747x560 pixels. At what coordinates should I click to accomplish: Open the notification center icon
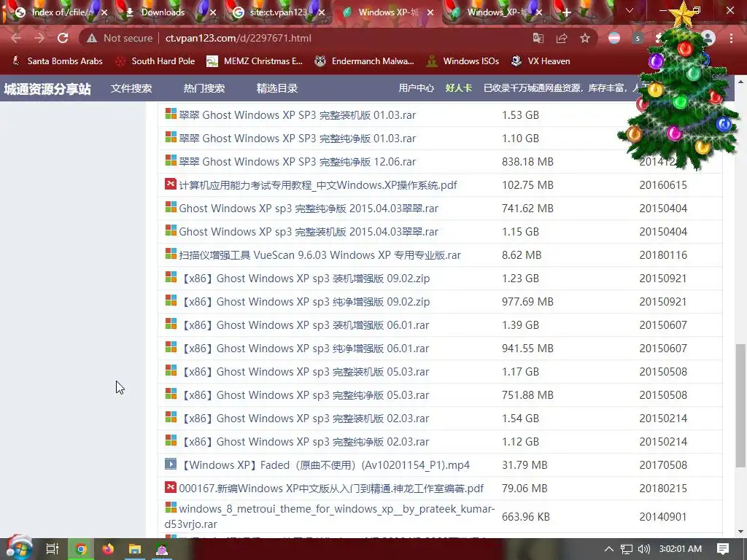point(723,549)
